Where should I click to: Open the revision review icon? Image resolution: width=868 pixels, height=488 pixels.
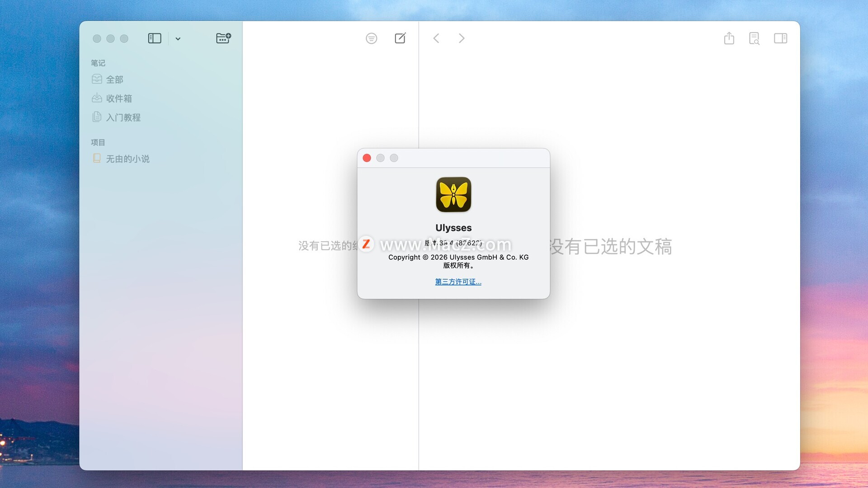click(754, 38)
